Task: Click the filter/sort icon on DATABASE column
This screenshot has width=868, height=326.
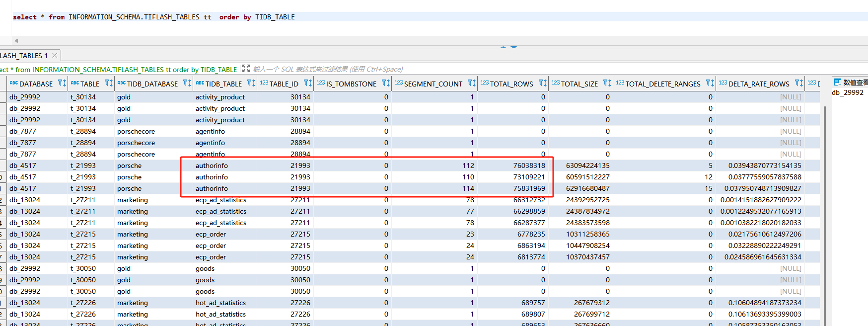Action: [62, 83]
